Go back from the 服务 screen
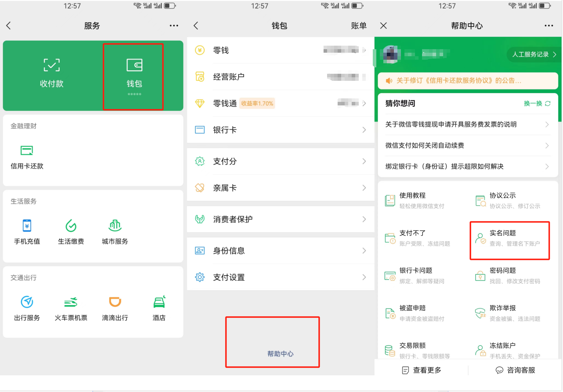This screenshot has width=563, height=392. tap(9, 26)
